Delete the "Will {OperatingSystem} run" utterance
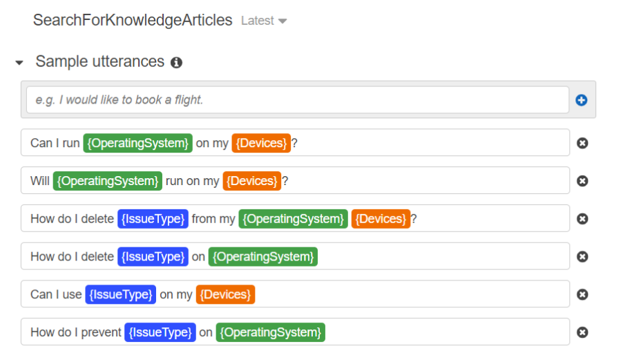The image size is (621, 364). [x=582, y=181]
